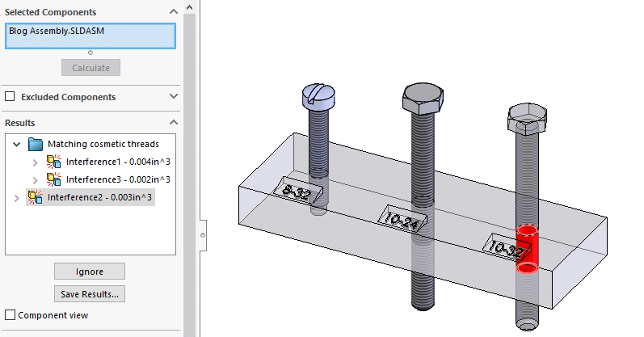This screenshot has height=337, width=644.
Task: Expand the Excluded Components section
Action: 174,96
